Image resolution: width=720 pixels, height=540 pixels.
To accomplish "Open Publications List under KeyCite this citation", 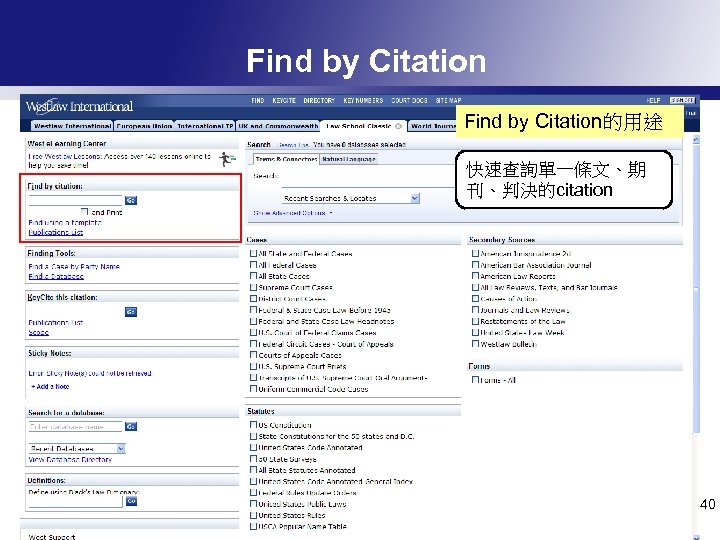I will click(x=56, y=322).
